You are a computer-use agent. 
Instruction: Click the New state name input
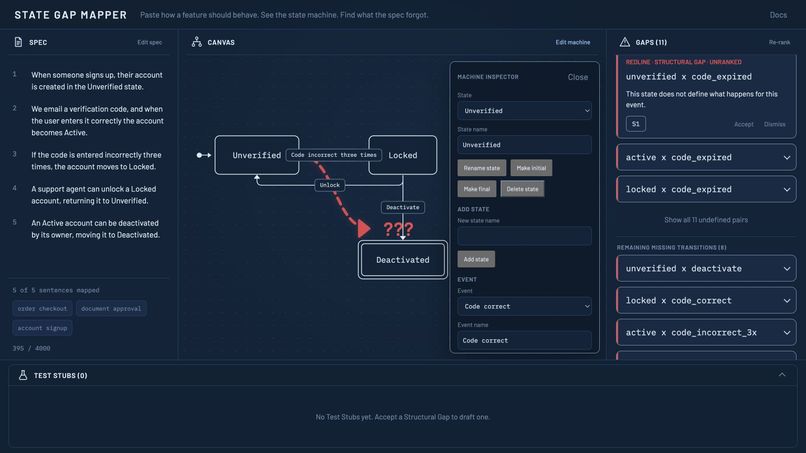coord(524,236)
